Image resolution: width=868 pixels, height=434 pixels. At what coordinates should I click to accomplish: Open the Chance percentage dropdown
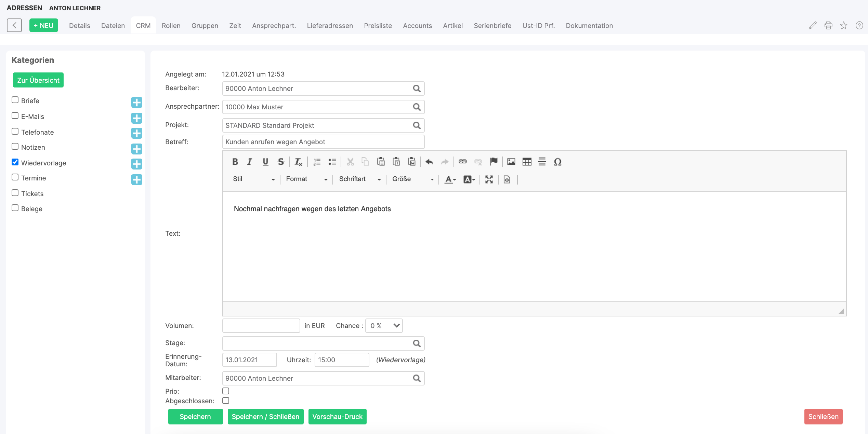tap(384, 326)
